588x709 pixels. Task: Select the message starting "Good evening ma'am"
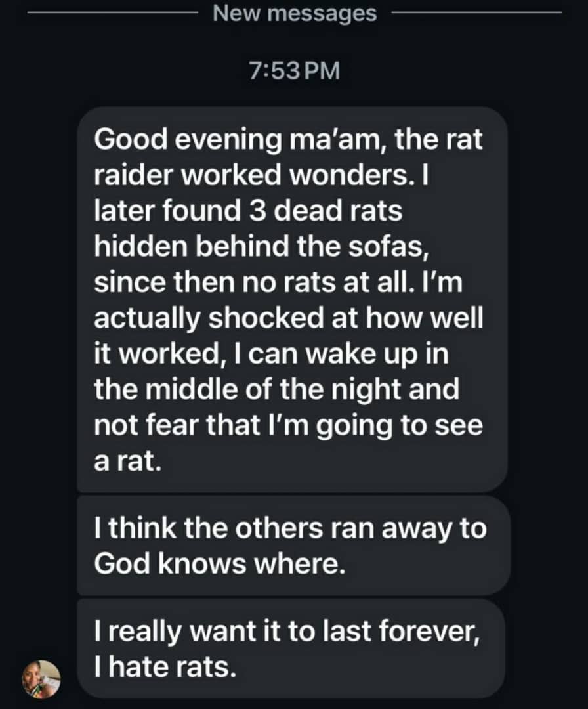292,299
